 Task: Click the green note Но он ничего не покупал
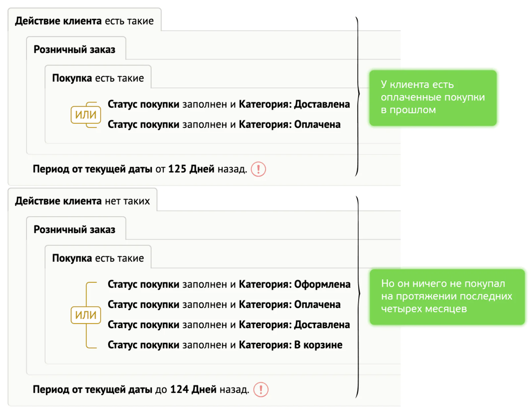click(x=447, y=297)
